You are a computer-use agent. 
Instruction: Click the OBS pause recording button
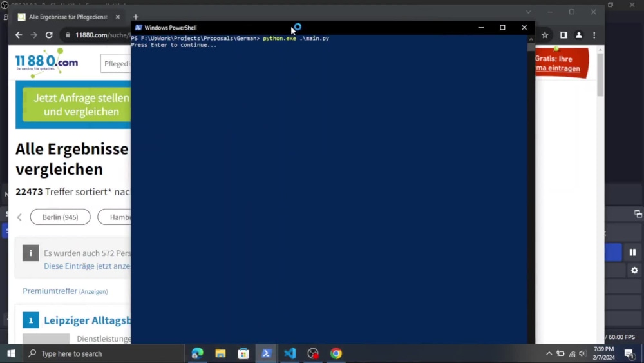point(632,252)
